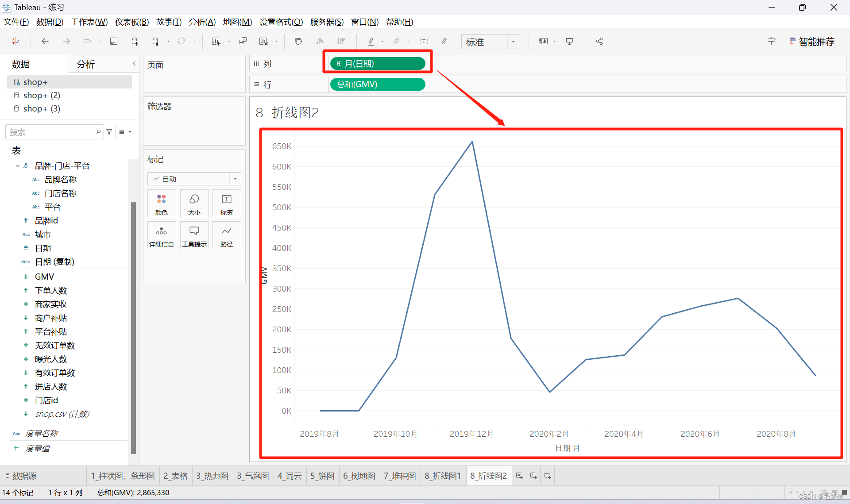Expand the 月(日期) pill plus sign

tap(339, 64)
